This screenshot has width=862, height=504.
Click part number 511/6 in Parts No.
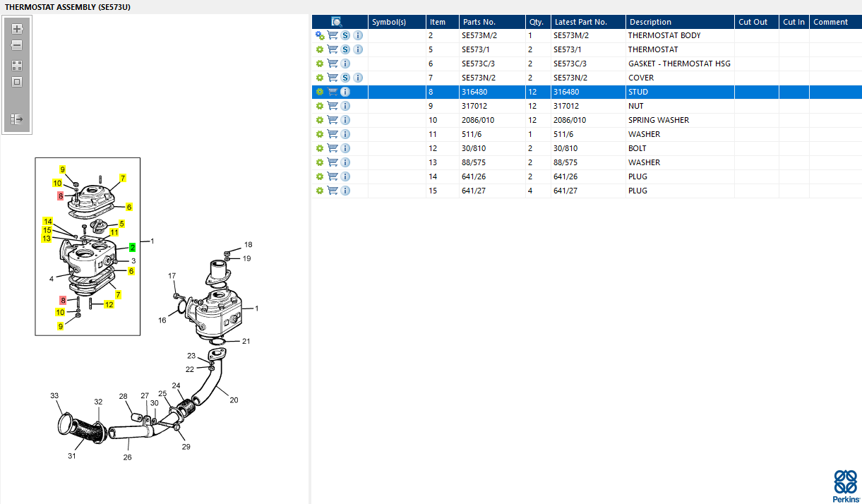472,134
